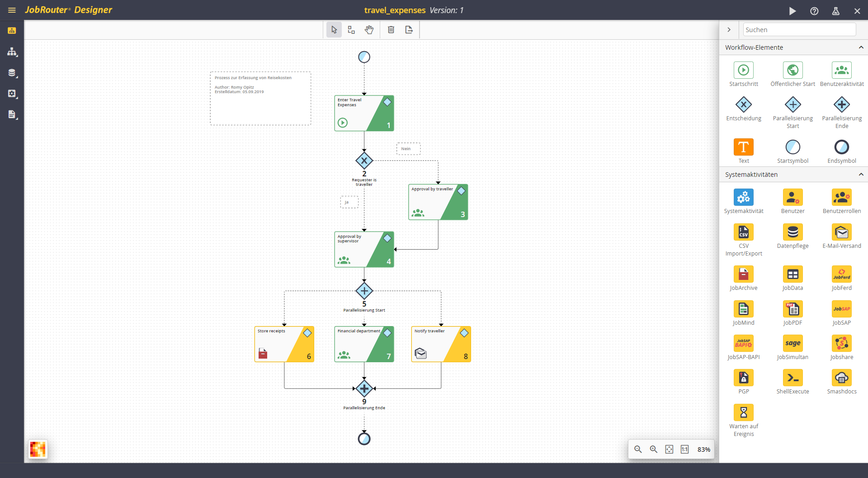Select the Parallelisierung Start element
Screen dimensions: 868x478
pos(793,112)
